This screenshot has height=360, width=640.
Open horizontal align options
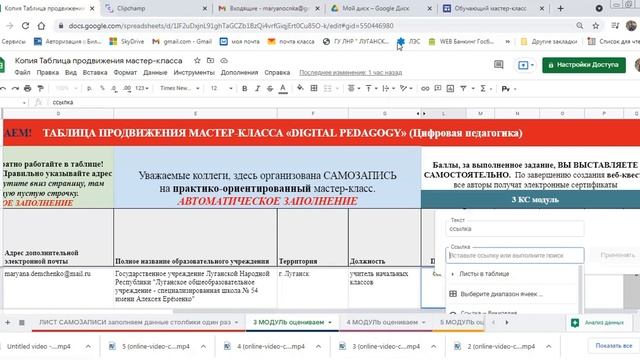353,88
